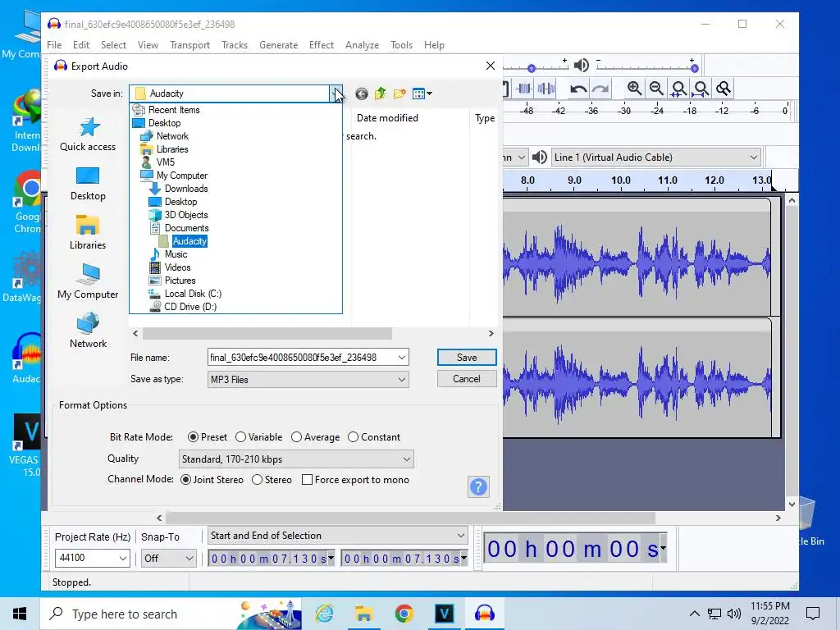This screenshot has height=630, width=840.
Task: Open the Tracks menu
Action: pos(235,45)
